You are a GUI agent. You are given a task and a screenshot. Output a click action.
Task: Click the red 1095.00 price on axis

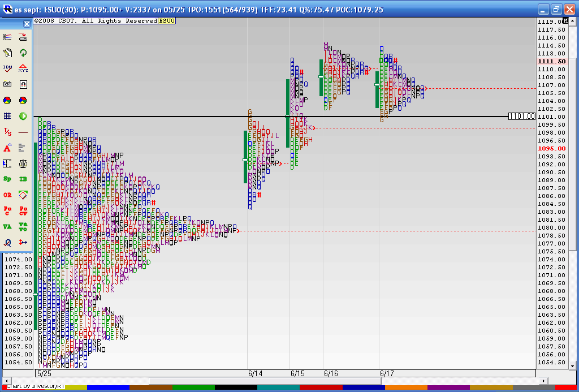[552, 149]
